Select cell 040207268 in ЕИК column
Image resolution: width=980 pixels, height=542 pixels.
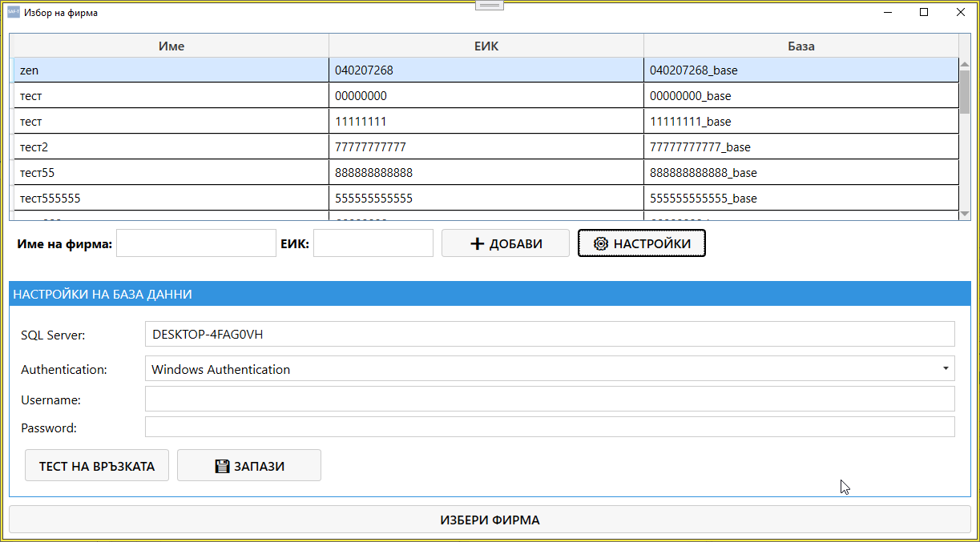486,70
